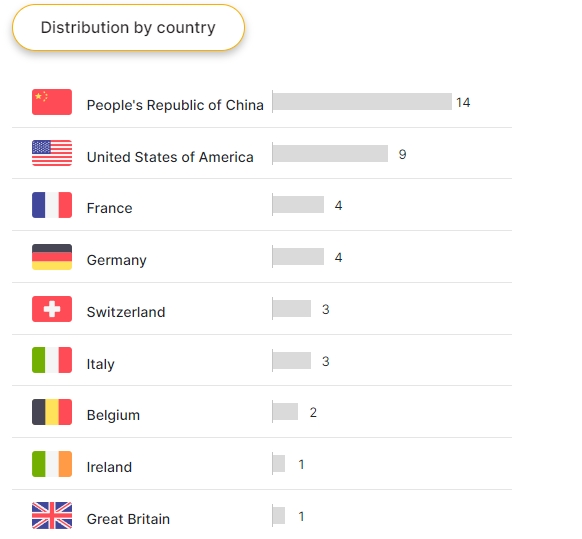Click the United States flag icon
Screen dimensions: 582x539
[x=52, y=153]
